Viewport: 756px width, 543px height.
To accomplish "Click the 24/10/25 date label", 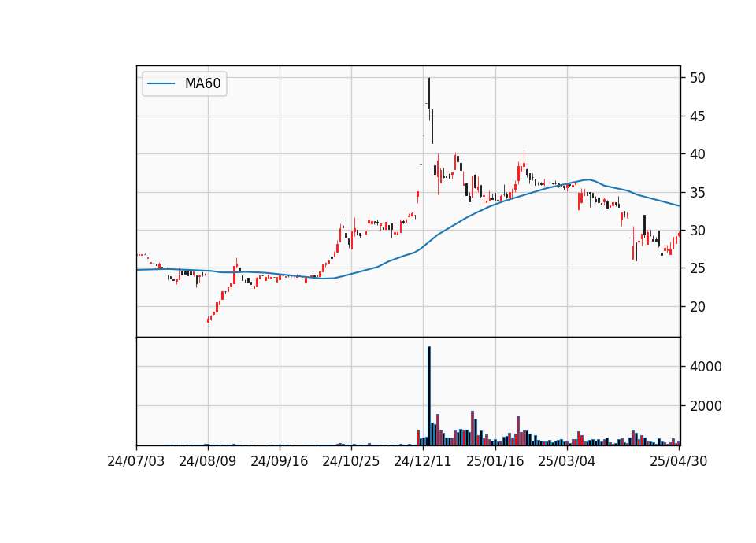I will point(351,461).
